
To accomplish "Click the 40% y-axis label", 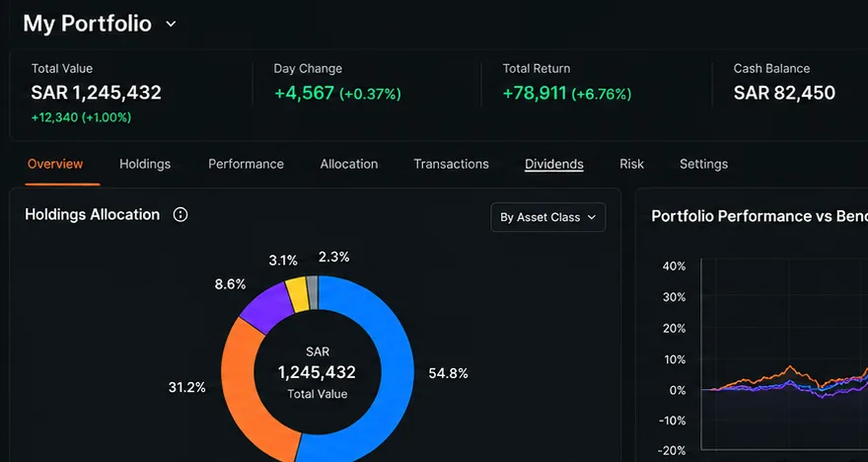I will coord(674,267).
